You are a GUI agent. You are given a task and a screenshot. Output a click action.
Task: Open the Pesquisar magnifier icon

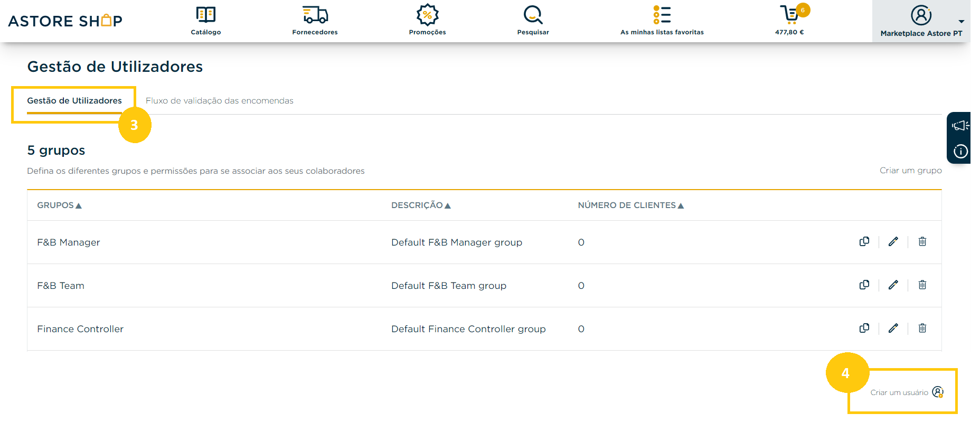click(533, 15)
